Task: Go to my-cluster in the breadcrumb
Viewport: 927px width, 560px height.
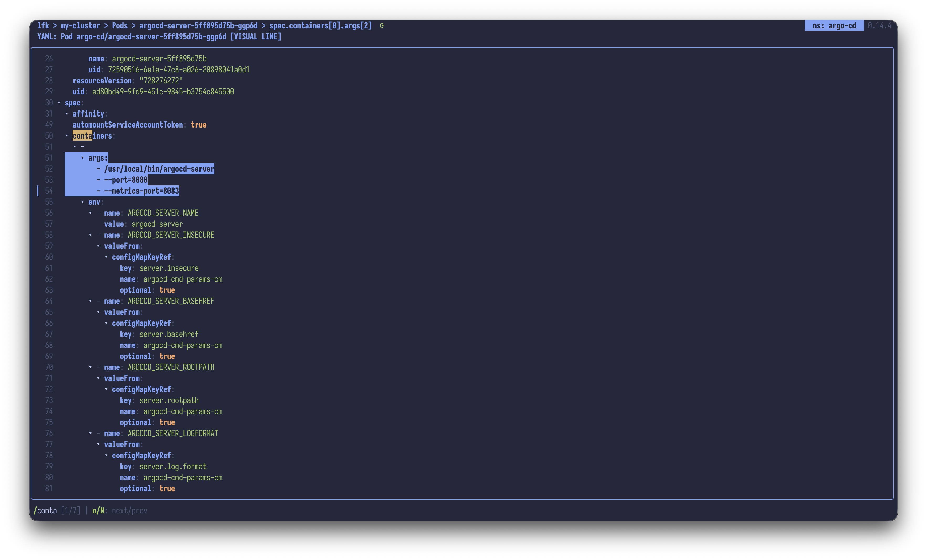Action: tap(80, 25)
